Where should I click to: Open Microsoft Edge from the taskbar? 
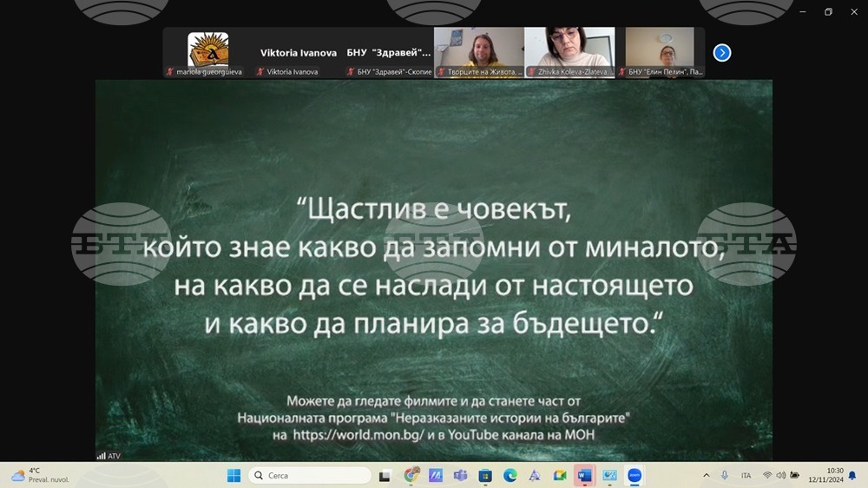(x=510, y=475)
